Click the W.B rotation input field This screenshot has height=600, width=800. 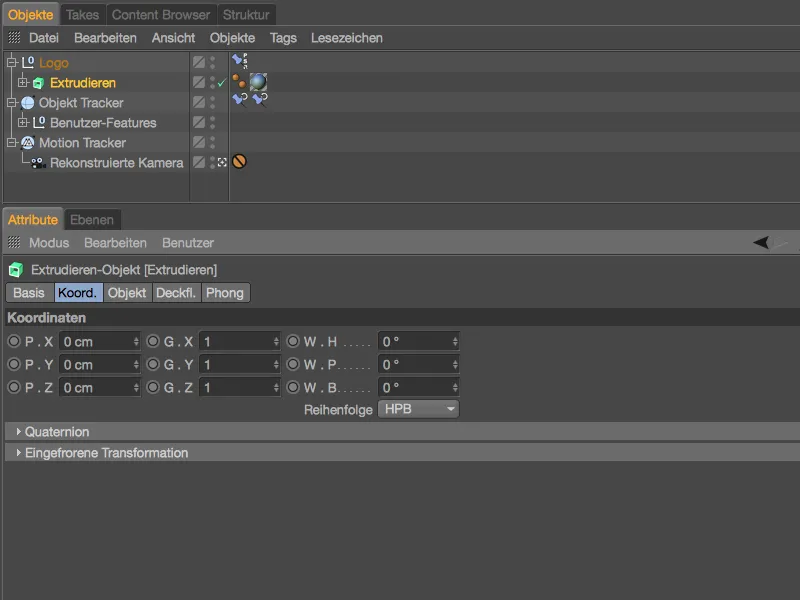pyautogui.click(x=418, y=388)
